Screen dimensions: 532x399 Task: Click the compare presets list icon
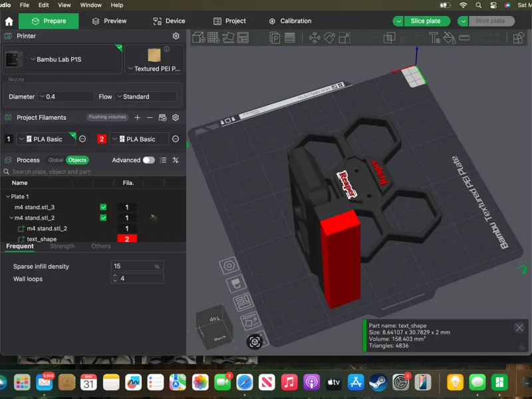pos(163,160)
